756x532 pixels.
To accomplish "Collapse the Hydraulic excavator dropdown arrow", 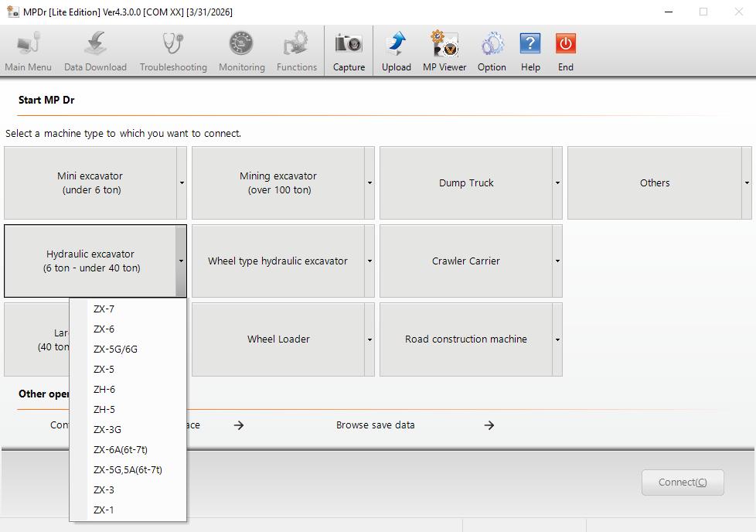I will [182, 261].
